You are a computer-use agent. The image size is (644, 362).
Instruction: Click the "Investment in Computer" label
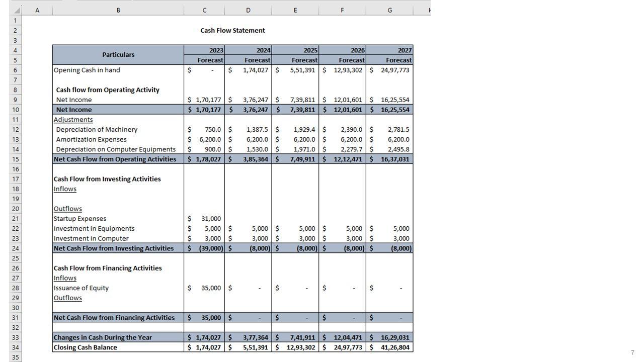pos(91,238)
